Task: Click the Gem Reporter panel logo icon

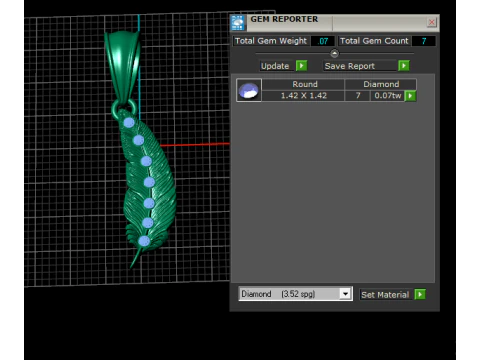Action: (x=238, y=23)
